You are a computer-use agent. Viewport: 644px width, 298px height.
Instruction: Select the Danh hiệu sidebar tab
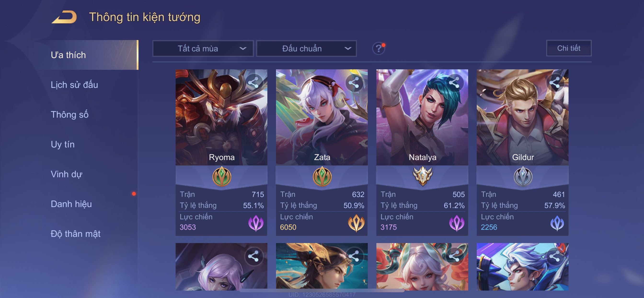[x=71, y=204]
